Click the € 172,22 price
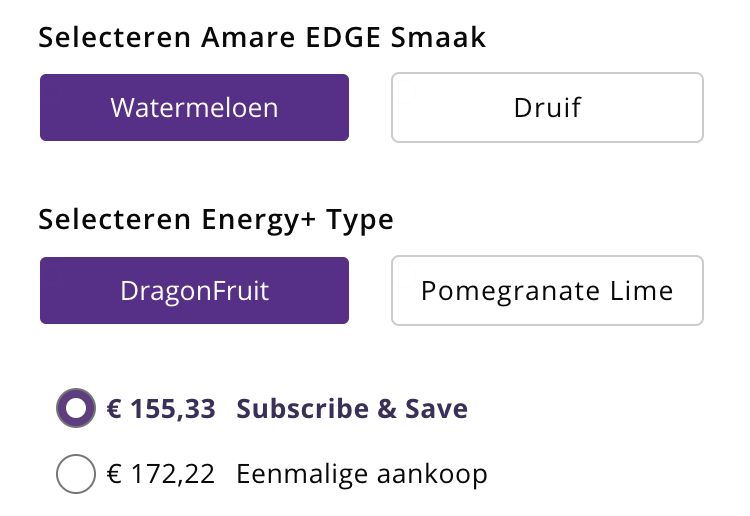The height and width of the screenshot is (516, 750). [x=161, y=473]
